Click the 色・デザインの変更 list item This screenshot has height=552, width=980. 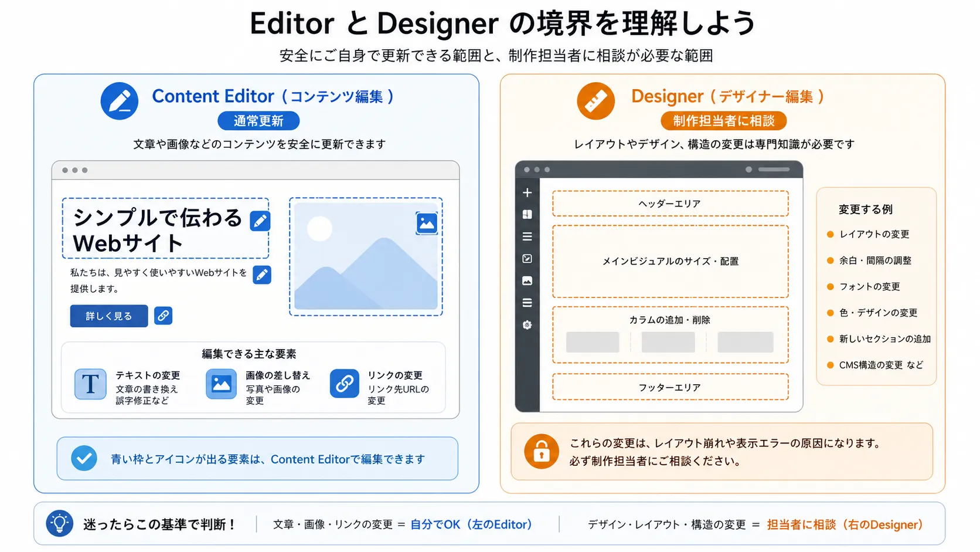(872, 313)
